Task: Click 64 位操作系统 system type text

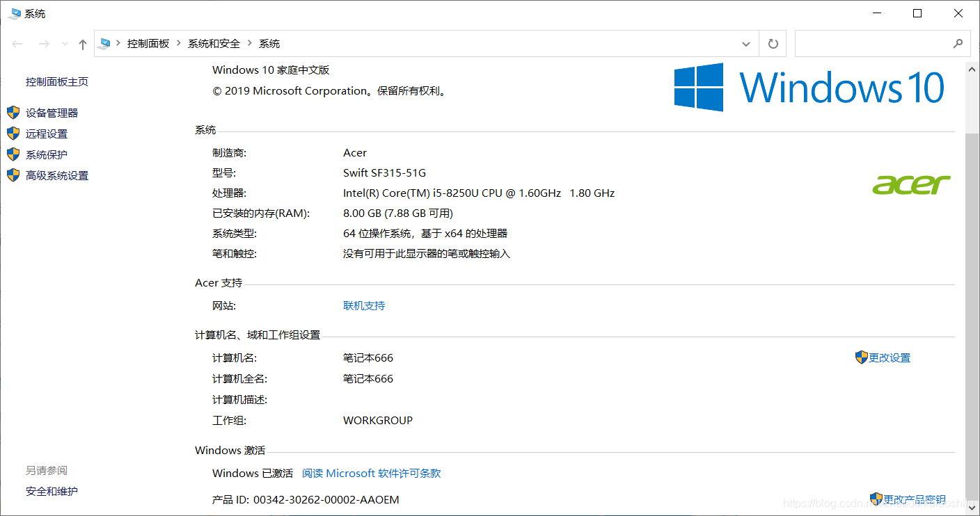Action: 425,233
